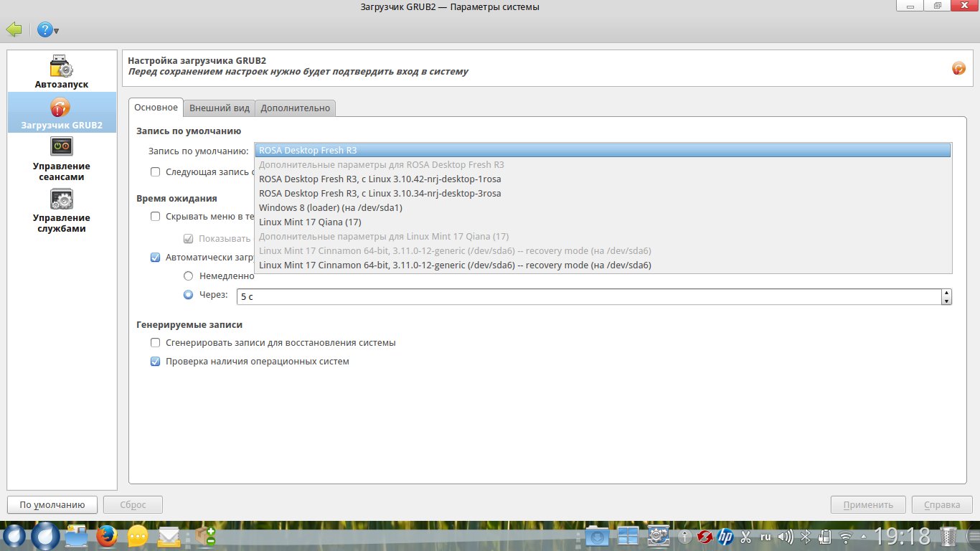Switch keyboard layout via ru indicator
This screenshot has width=980, height=551.
tap(765, 536)
